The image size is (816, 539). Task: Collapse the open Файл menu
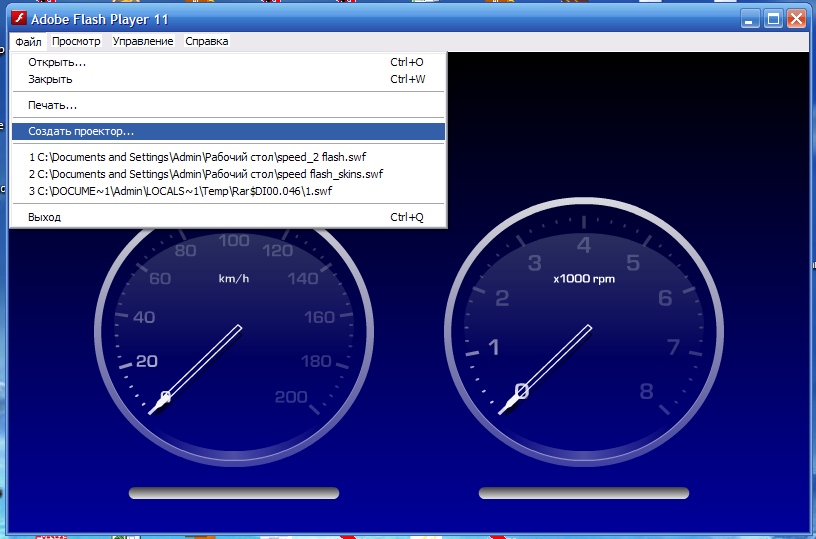[28, 41]
